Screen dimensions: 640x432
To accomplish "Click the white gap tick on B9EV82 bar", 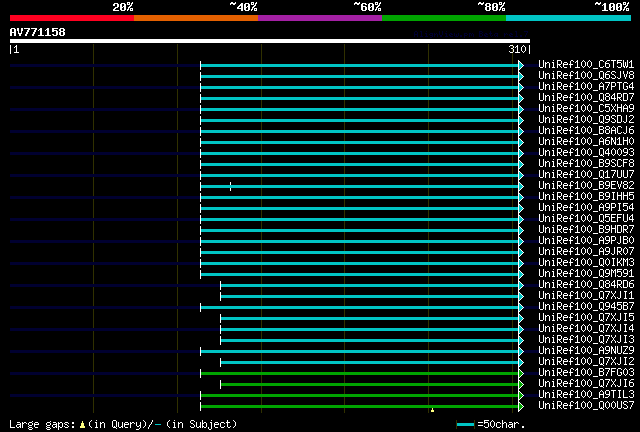I will click(231, 187).
